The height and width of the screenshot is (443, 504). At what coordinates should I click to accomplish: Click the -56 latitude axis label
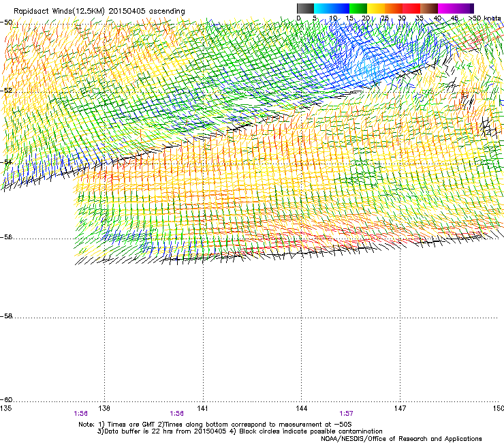coord(6,237)
